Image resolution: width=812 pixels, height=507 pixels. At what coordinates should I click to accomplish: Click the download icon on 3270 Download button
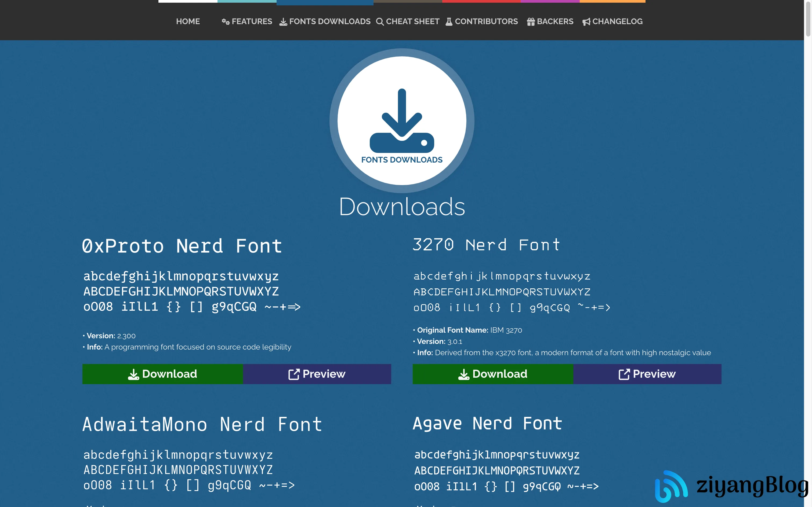464,374
